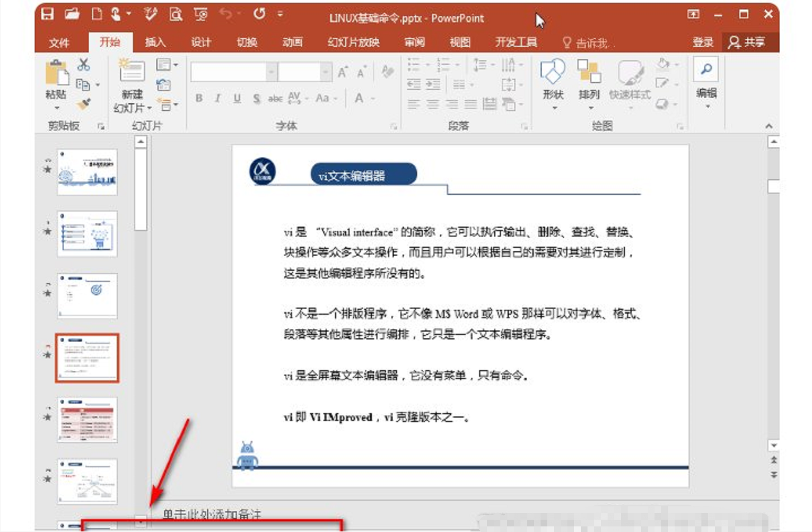Select the first slide thumbnail
The height and width of the screenshot is (532, 812).
(87, 172)
